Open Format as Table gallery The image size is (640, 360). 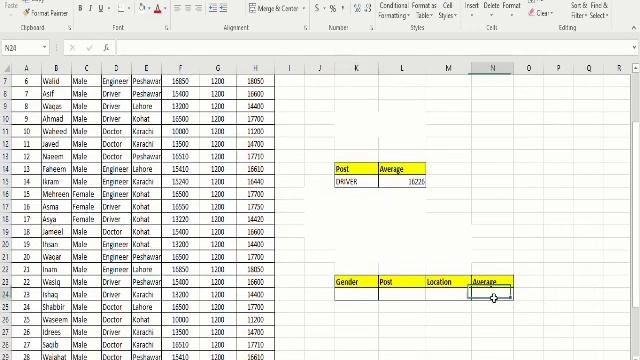(424, 10)
